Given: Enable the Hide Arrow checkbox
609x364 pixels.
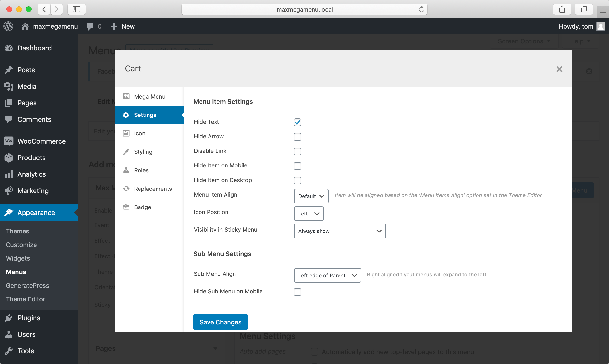Looking at the screenshot, I should (x=297, y=137).
